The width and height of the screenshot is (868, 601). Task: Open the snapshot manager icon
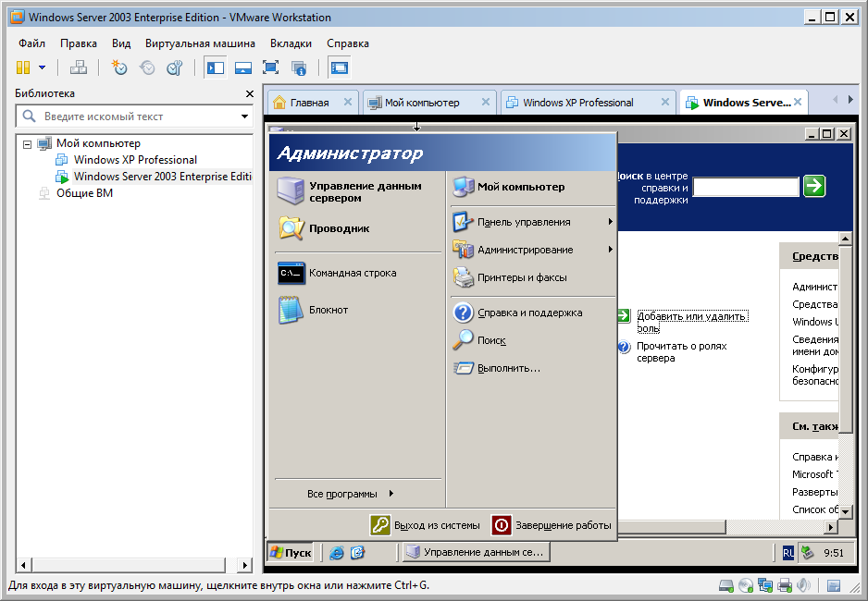174,68
